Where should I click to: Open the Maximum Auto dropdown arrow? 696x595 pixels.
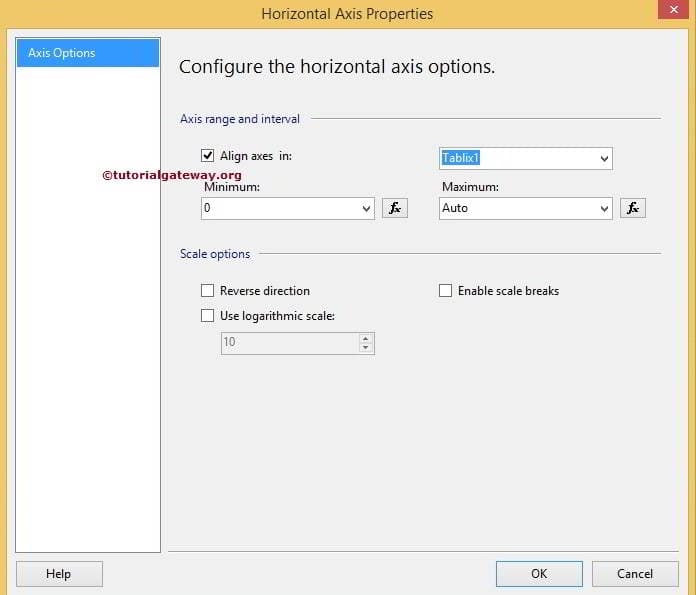(x=604, y=209)
